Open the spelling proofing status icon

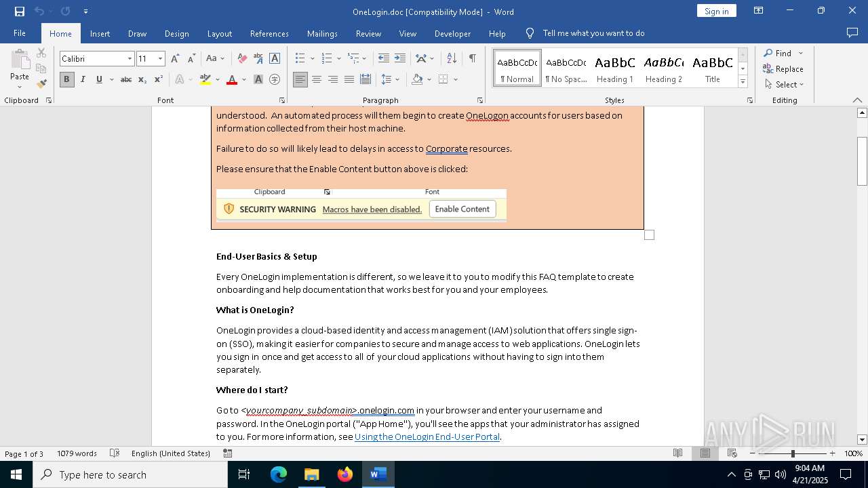pos(115,453)
